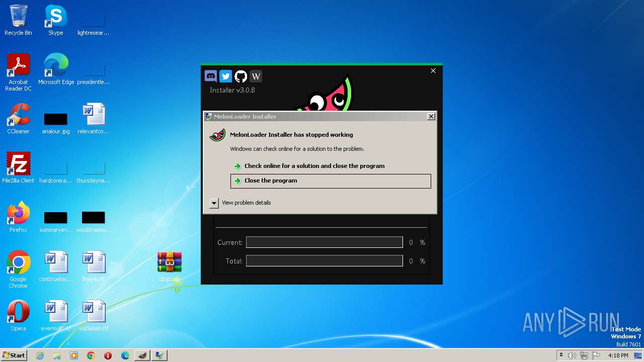Launch Chrome from the taskbar
The image size is (644, 362).
[91, 355]
